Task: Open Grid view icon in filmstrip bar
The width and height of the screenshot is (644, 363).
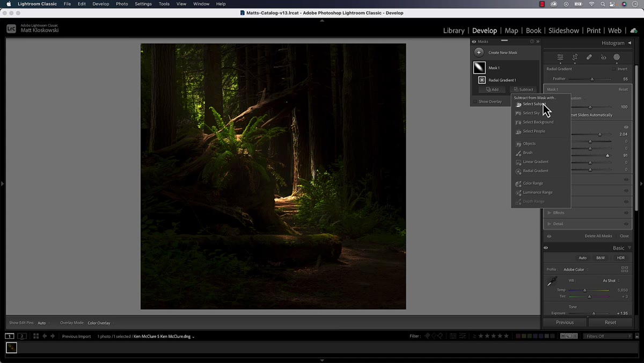Action: pyautogui.click(x=36, y=336)
